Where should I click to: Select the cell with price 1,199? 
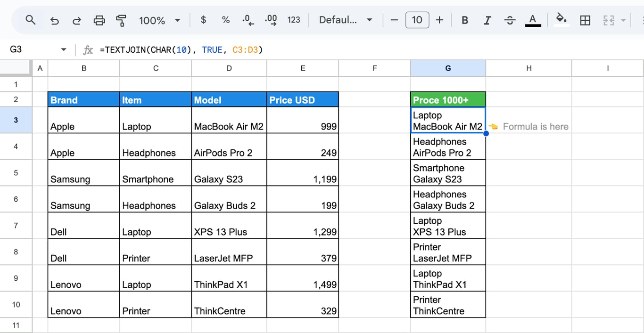(303, 173)
